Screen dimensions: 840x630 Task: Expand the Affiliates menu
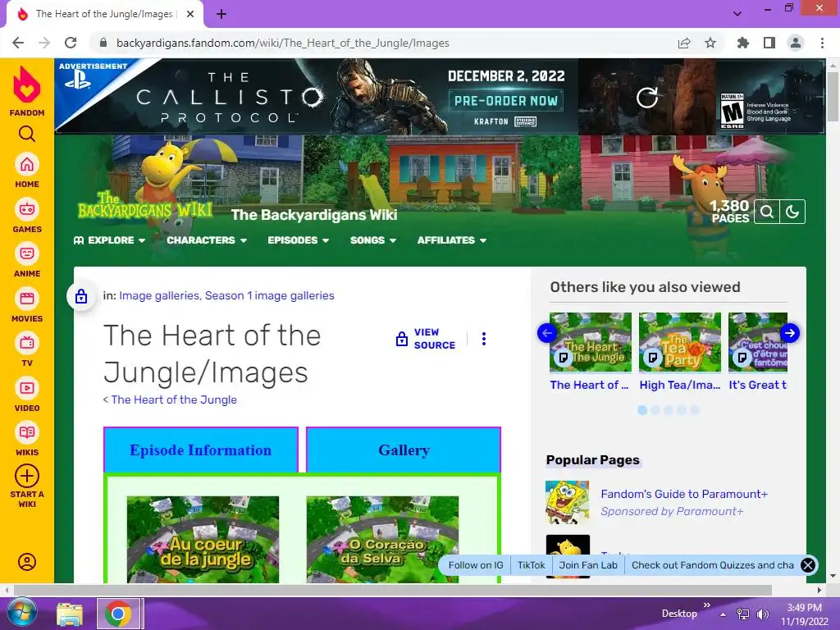(x=452, y=240)
